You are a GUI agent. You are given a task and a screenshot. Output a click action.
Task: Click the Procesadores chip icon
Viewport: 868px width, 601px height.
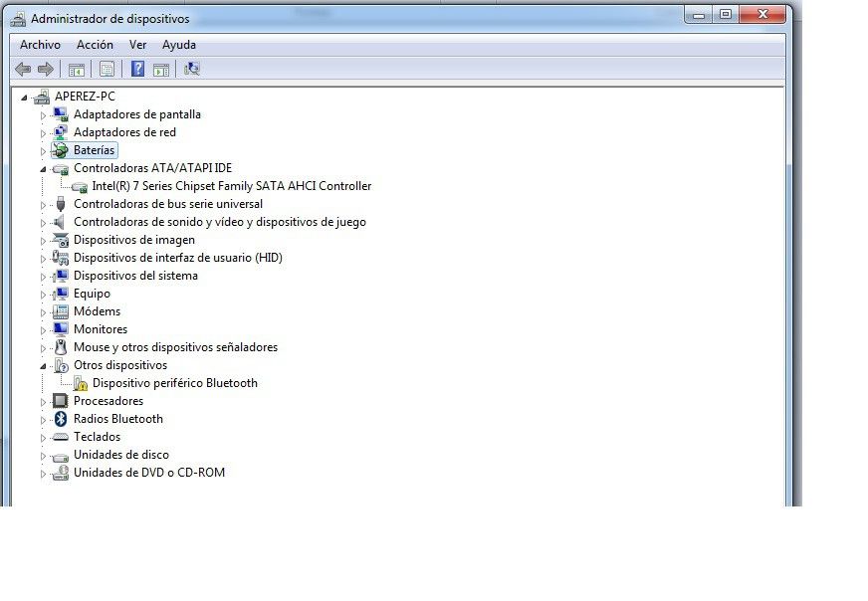tap(61, 401)
